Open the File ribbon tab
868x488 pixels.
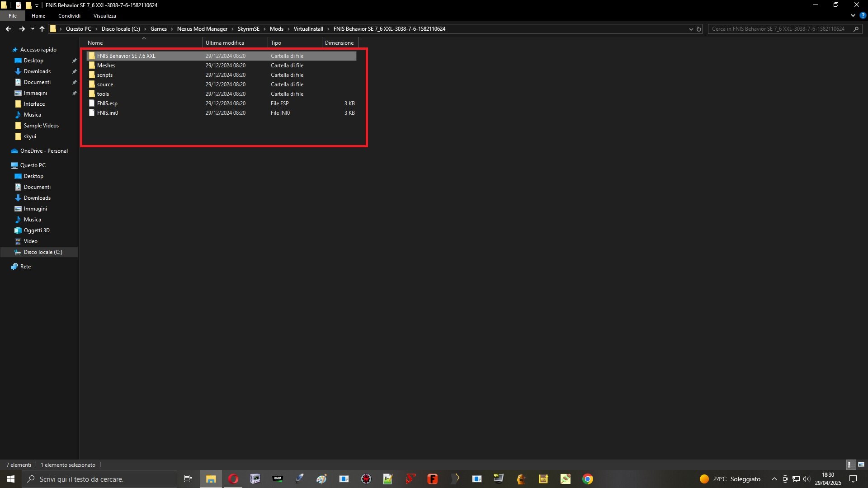(x=13, y=16)
